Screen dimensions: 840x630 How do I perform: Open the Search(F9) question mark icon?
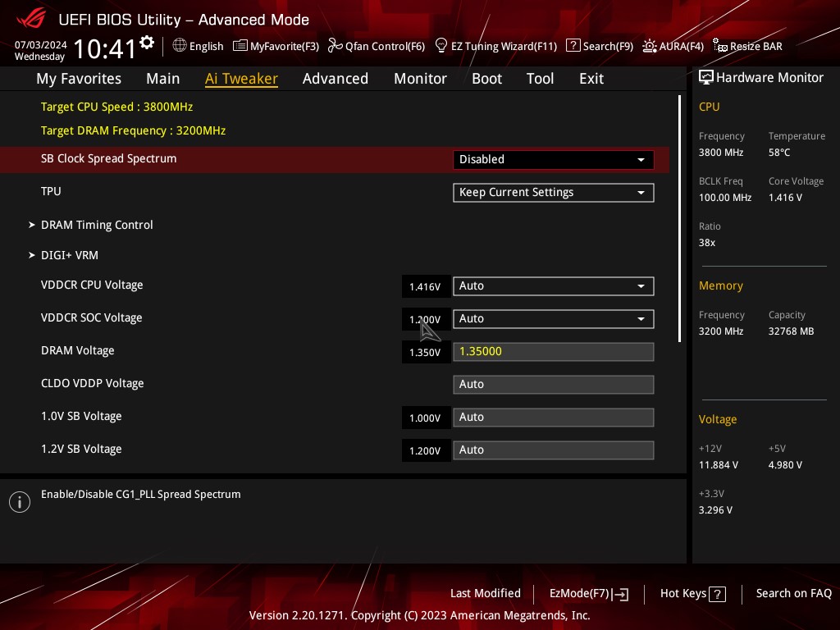pyautogui.click(x=573, y=46)
